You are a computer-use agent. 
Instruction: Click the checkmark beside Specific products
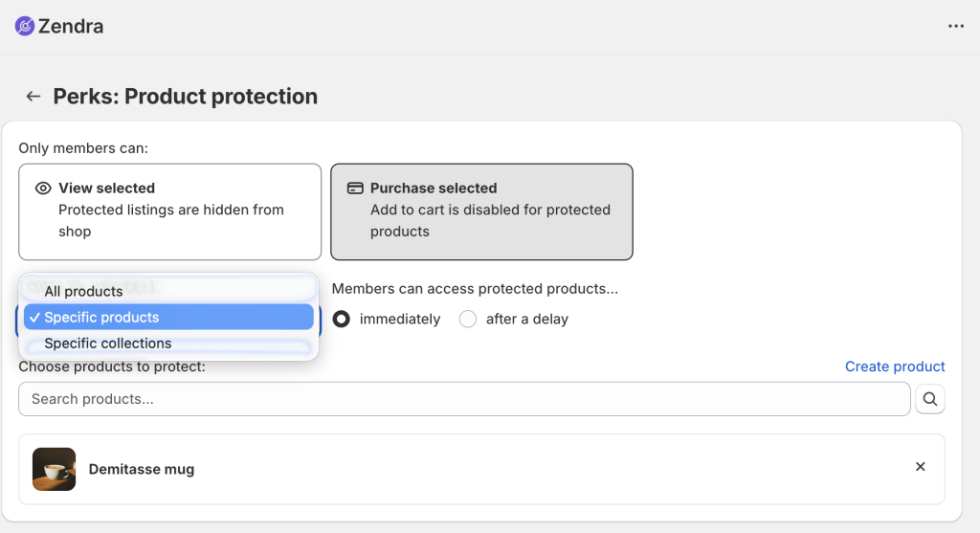[34, 318]
